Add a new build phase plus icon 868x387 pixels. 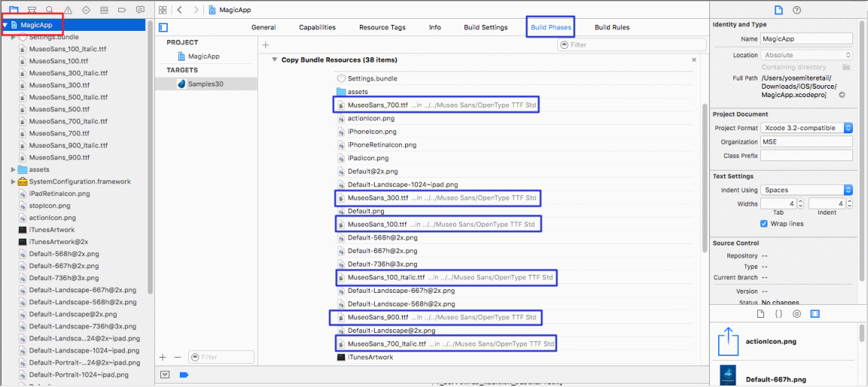point(266,45)
